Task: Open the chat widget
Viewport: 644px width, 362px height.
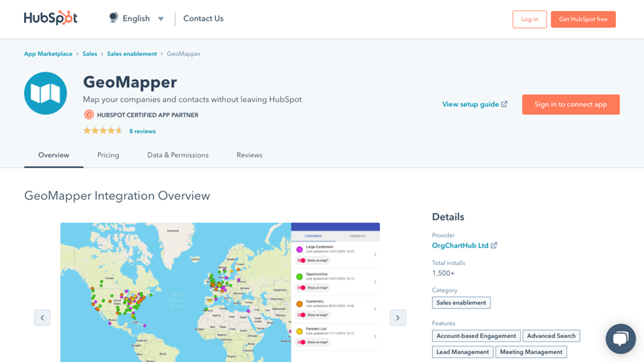Action: pyautogui.click(x=621, y=339)
